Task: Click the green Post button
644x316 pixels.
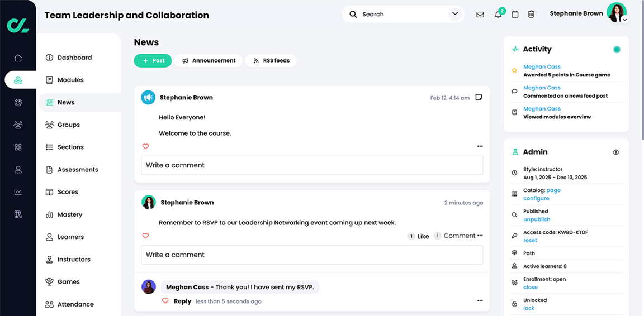Action: [x=153, y=60]
